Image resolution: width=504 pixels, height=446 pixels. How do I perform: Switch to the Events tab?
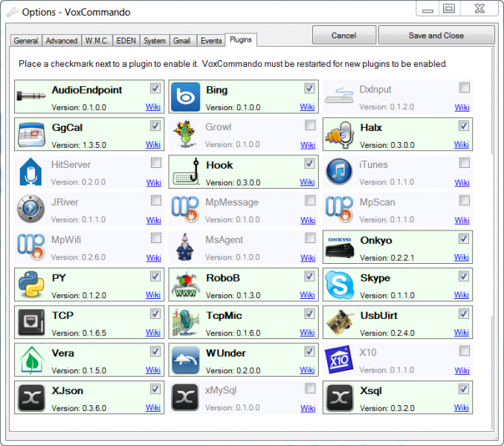(x=211, y=41)
